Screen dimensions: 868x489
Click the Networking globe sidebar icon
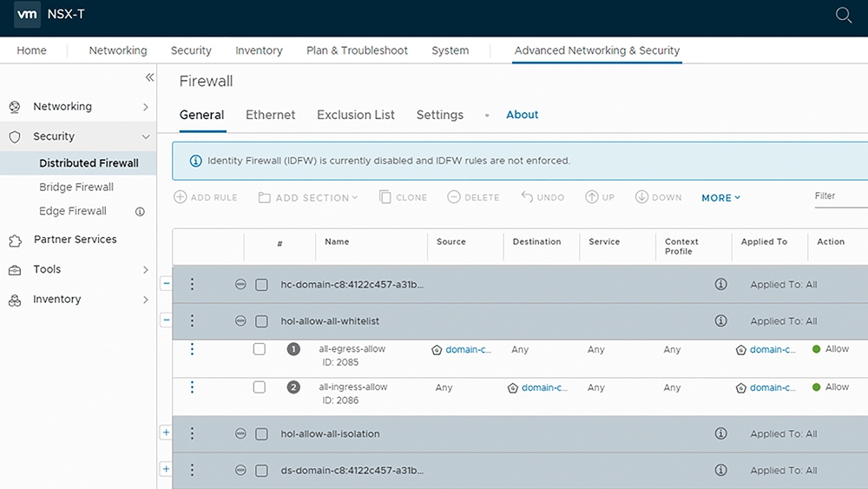pyautogui.click(x=15, y=107)
